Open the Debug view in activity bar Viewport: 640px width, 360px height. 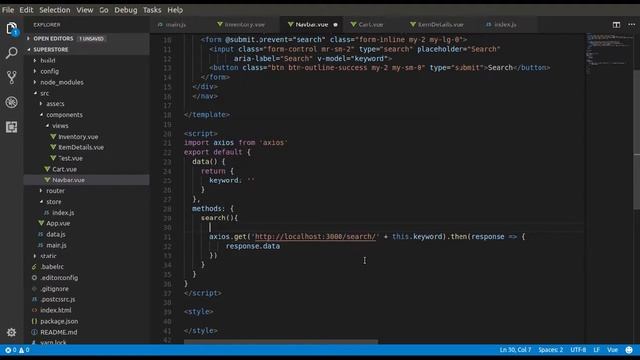pos(11,102)
